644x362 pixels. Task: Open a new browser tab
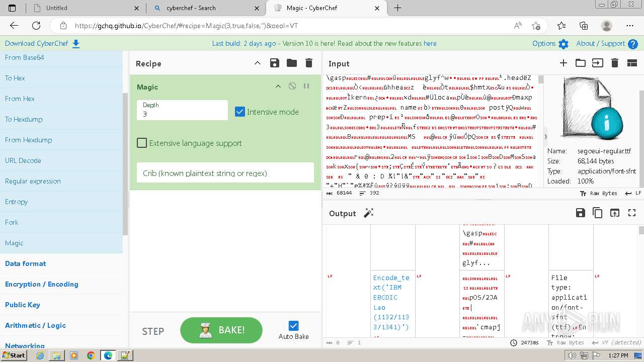(398, 8)
